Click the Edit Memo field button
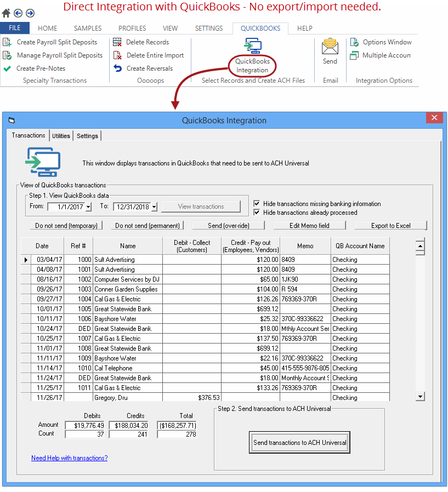 coord(310,226)
